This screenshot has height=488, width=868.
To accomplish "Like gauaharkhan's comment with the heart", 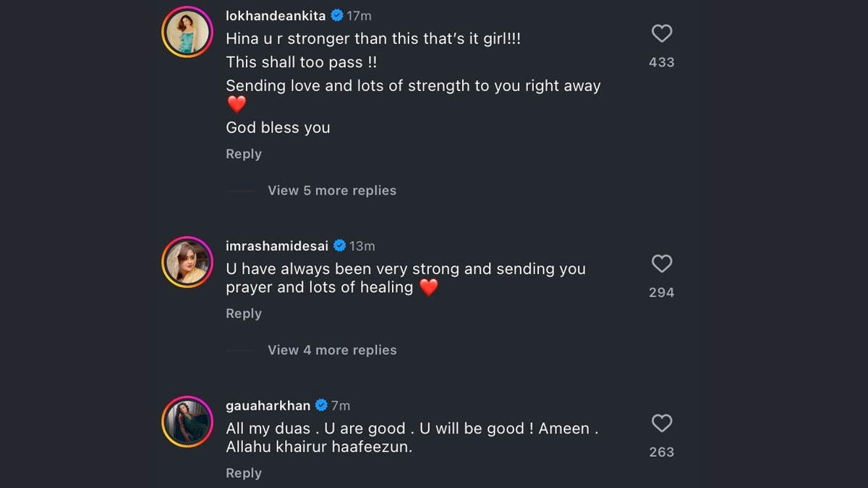I will click(x=662, y=423).
